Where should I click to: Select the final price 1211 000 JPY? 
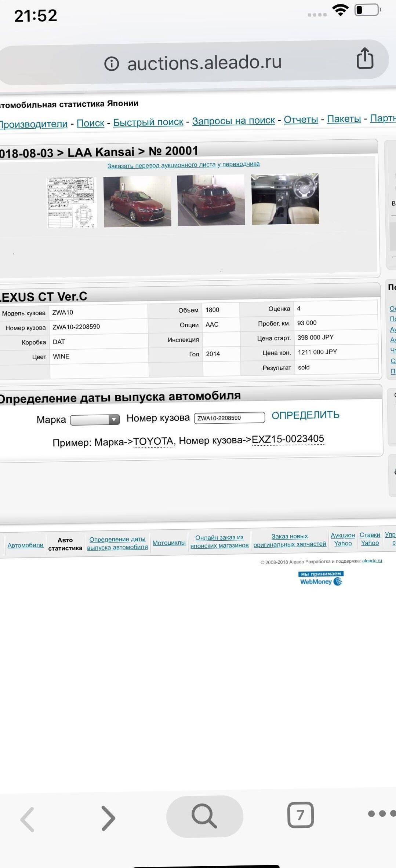coord(317,352)
